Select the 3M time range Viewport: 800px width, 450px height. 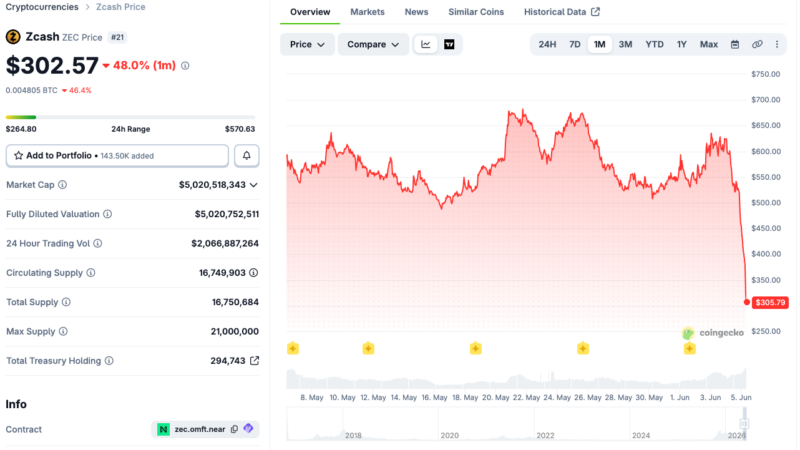[x=626, y=44]
